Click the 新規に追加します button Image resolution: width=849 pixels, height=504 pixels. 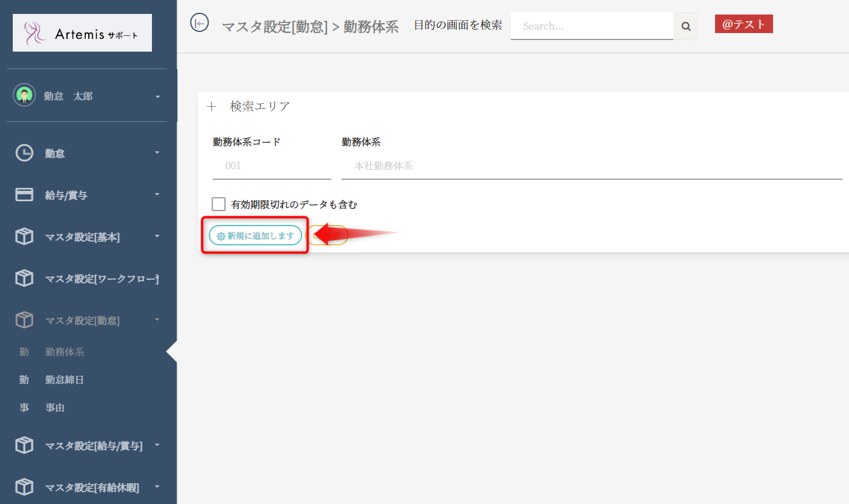coord(255,236)
